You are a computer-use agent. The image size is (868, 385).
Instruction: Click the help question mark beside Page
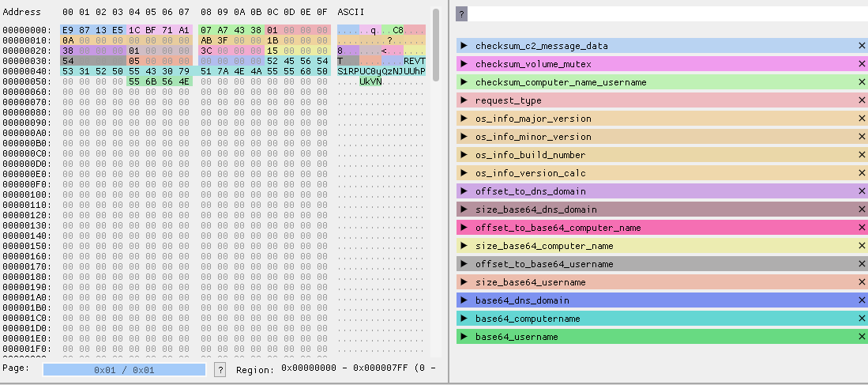click(x=220, y=369)
